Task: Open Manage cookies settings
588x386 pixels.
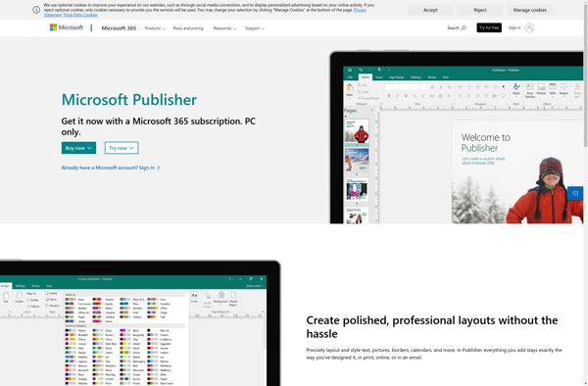Action: point(529,10)
